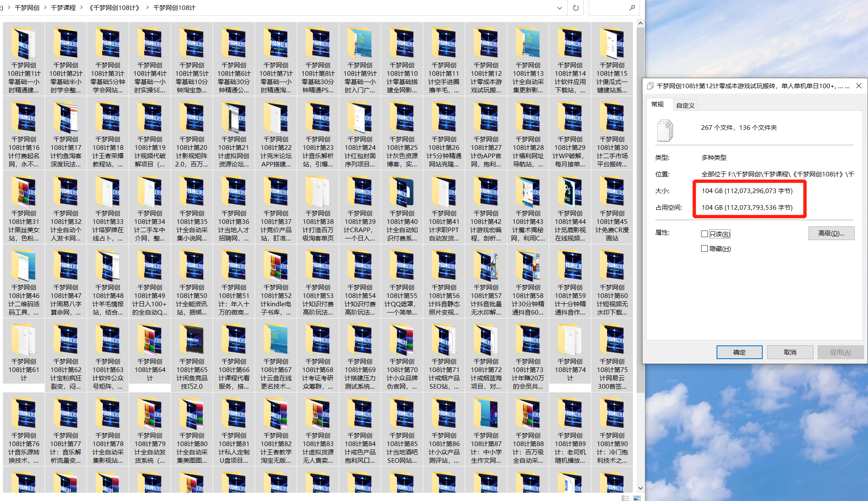Switch to the 自定义 tab
Screen dimensions: 868x501
pos(685,105)
